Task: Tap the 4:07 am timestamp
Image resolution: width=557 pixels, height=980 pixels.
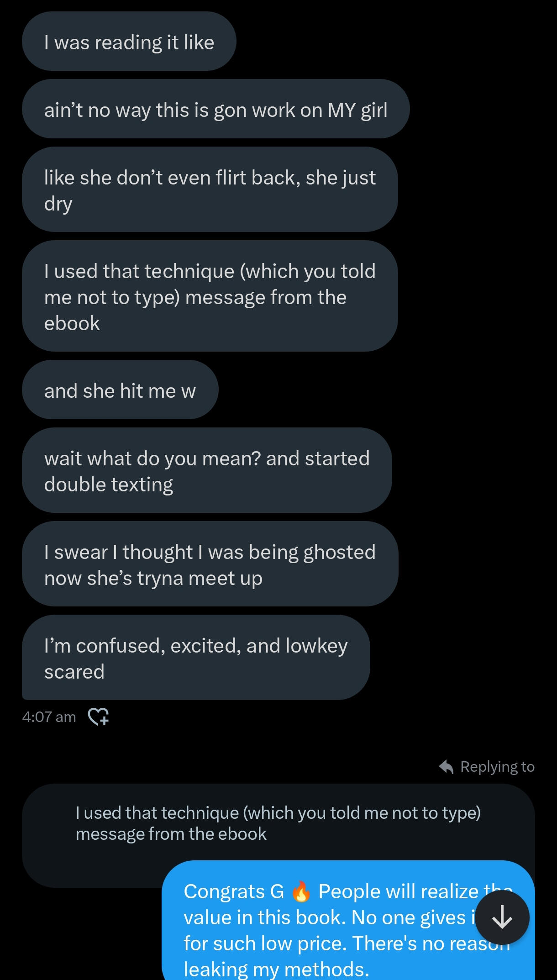Action: click(49, 717)
